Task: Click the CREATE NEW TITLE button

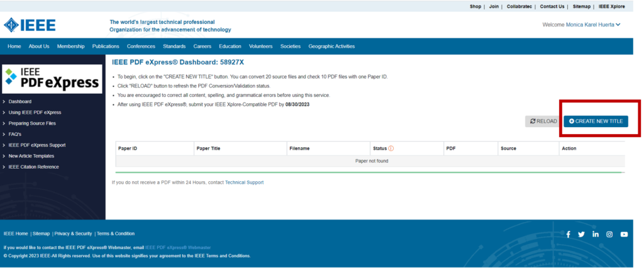Action: (x=596, y=121)
